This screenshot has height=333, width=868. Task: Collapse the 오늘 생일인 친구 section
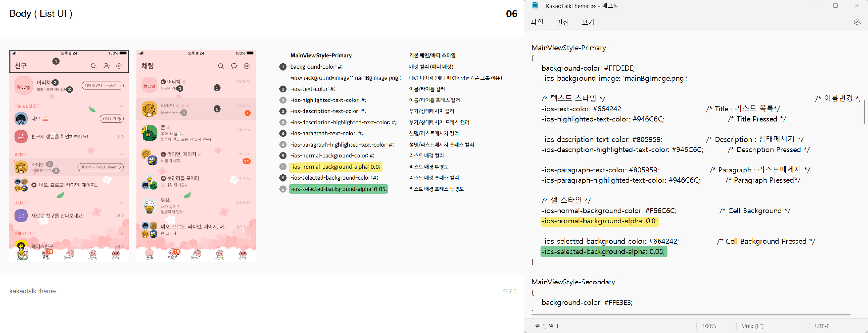pos(122,106)
